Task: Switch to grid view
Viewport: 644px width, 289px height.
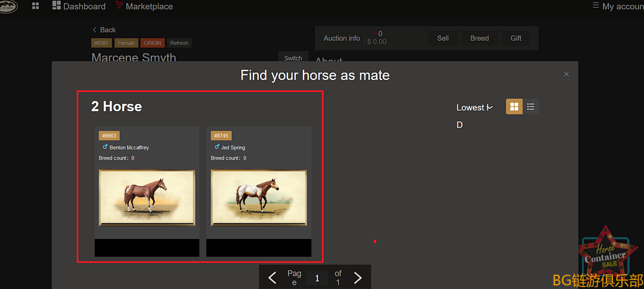Action: pos(514,107)
